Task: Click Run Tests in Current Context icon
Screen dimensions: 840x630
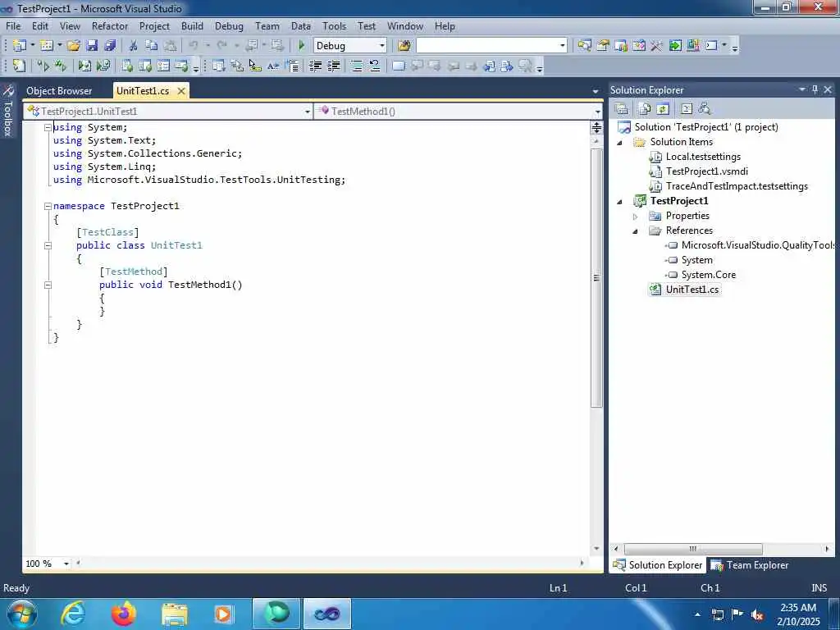Action: [x=43, y=66]
